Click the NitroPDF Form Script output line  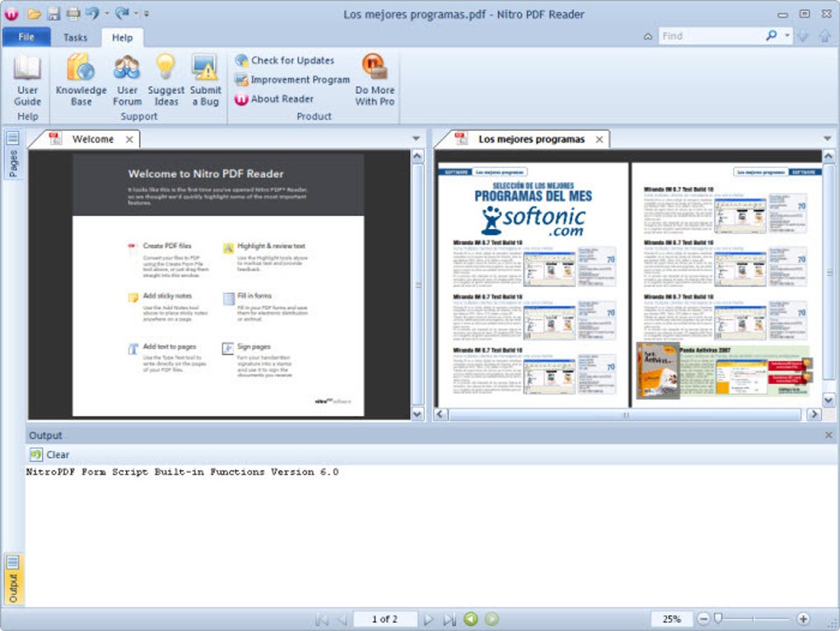pyautogui.click(x=182, y=472)
